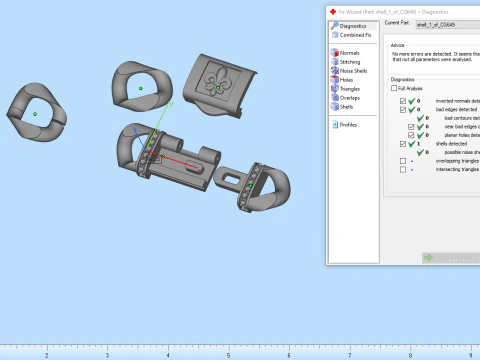Select the Overlaps fix step
Viewport: 480px width, 360px height.
point(345,98)
